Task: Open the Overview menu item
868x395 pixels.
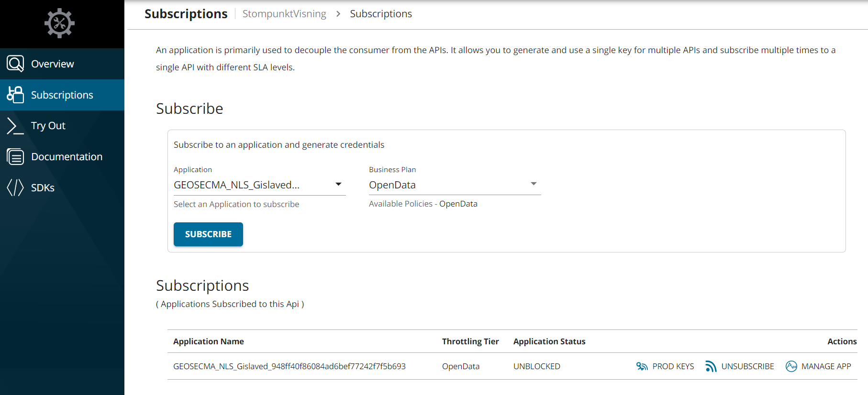Action: (x=53, y=64)
